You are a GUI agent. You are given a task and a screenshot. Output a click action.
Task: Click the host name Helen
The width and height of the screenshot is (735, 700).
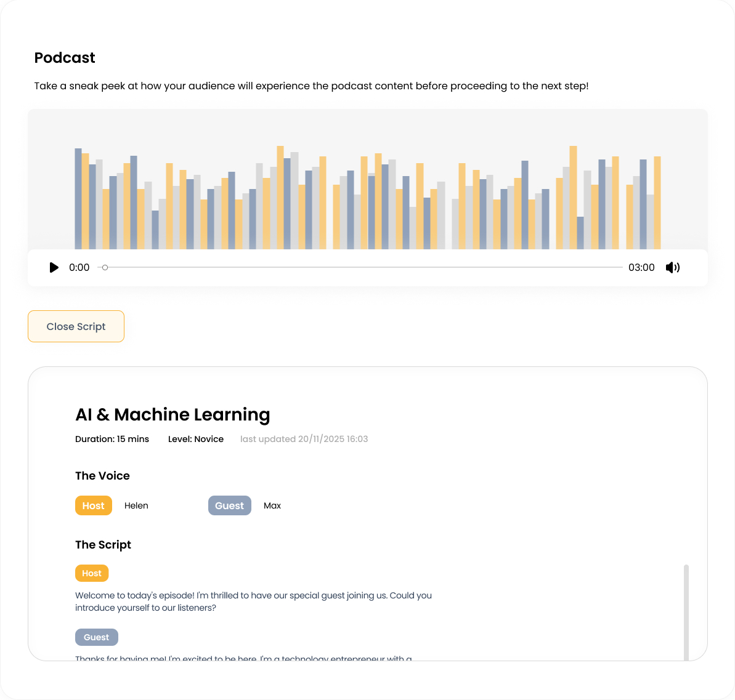coord(136,505)
